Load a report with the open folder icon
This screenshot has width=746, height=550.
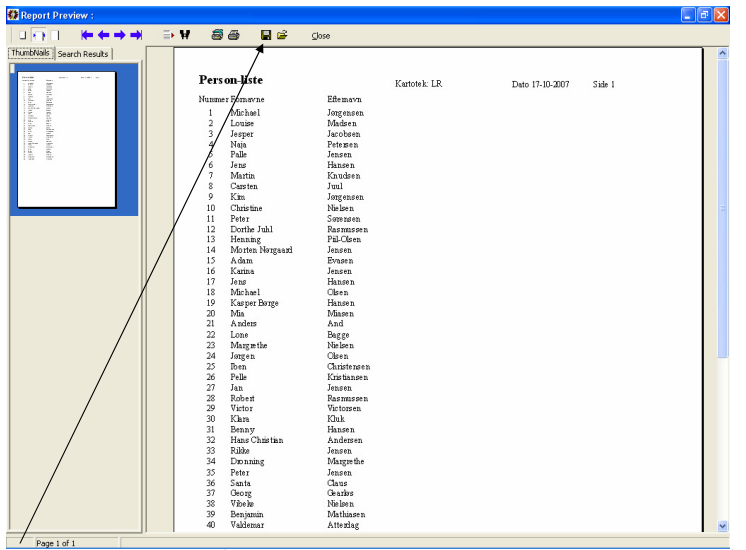[x=283, y=35]
